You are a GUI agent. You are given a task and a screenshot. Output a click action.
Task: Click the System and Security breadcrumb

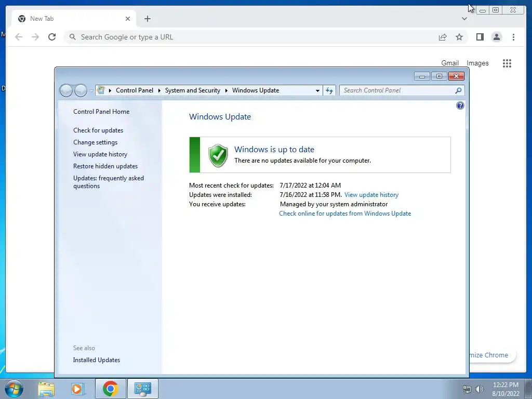click(x=192, y=90)
